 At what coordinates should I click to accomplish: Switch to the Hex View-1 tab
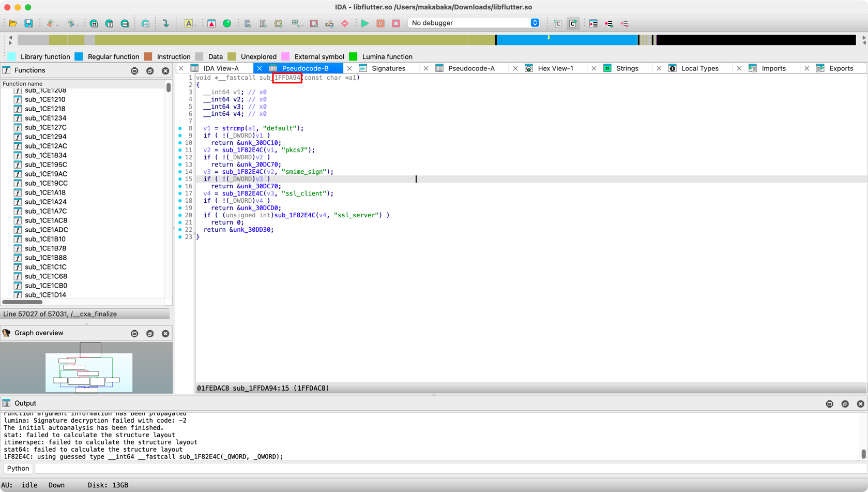click(x=555, y=68)
